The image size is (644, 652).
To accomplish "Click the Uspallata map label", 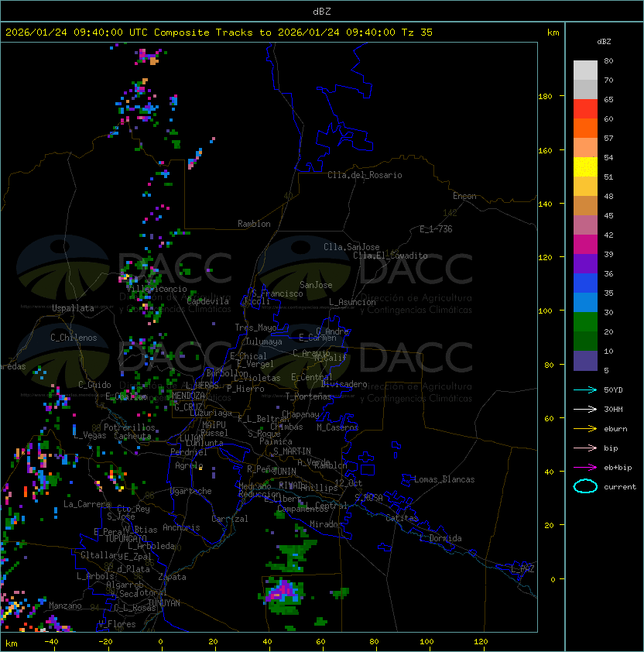I will 73,308.
